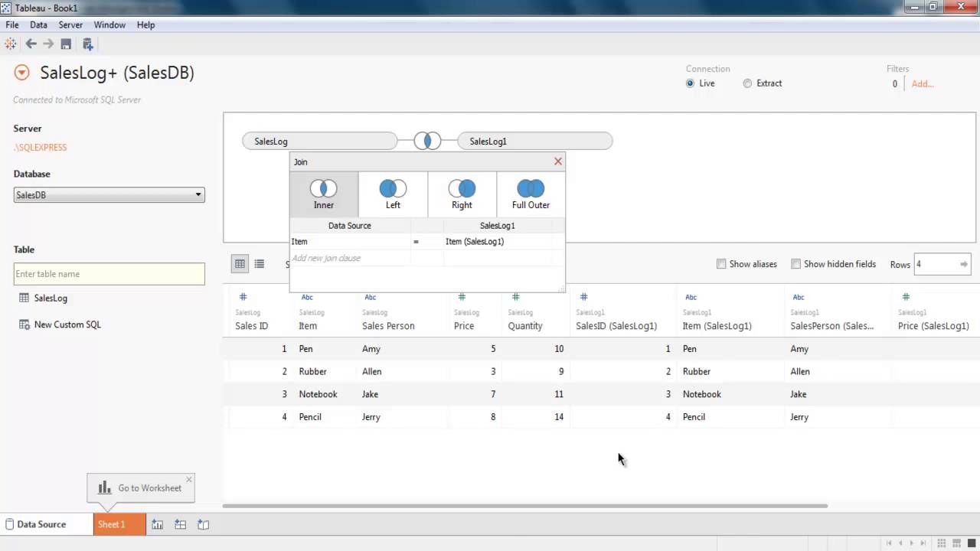This screenshot has height=551, width=980.
Task: Click the Go to Worksheet bar chart icon
Action: (105, 487)
